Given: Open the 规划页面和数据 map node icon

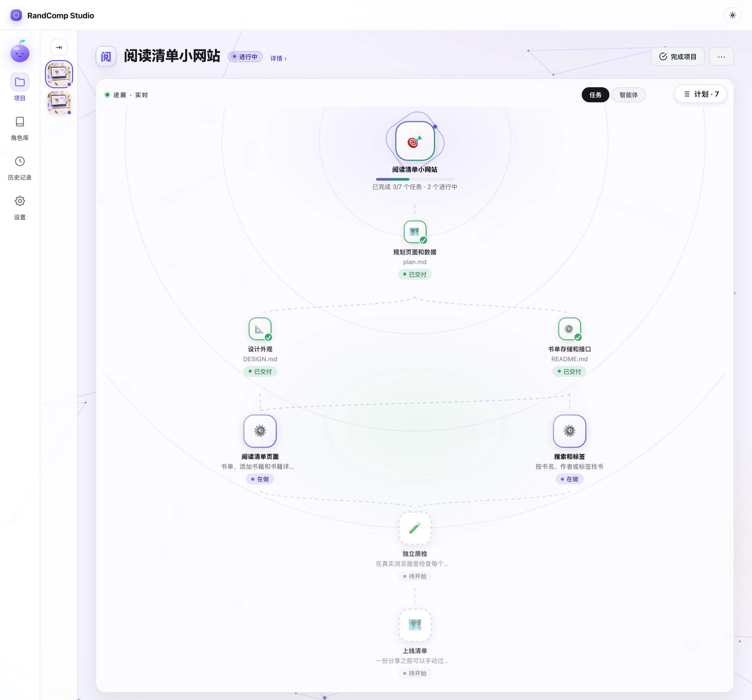Looking at the screenshot, I should pos(415,232).
